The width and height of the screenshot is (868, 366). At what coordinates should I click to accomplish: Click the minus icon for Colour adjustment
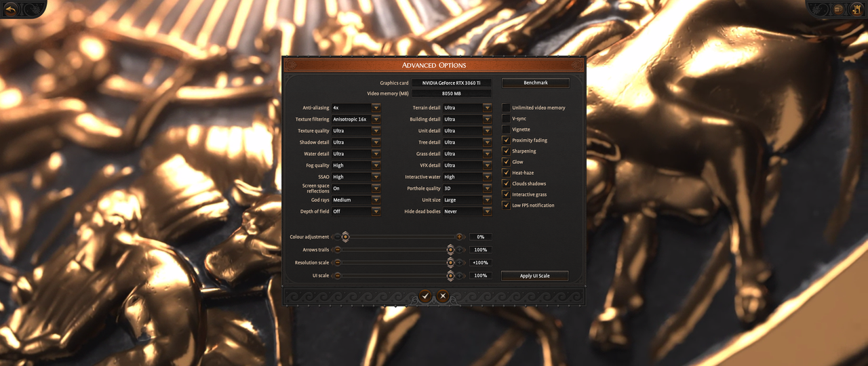[337, 237]
